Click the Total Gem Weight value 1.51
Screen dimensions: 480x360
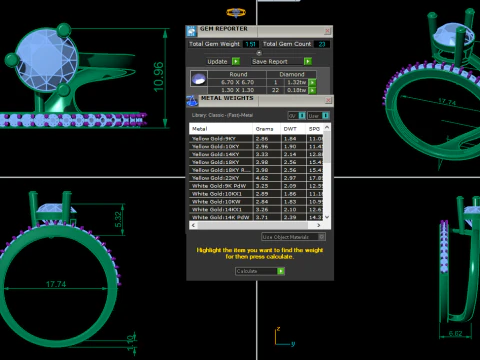click(x=250, y=44)
